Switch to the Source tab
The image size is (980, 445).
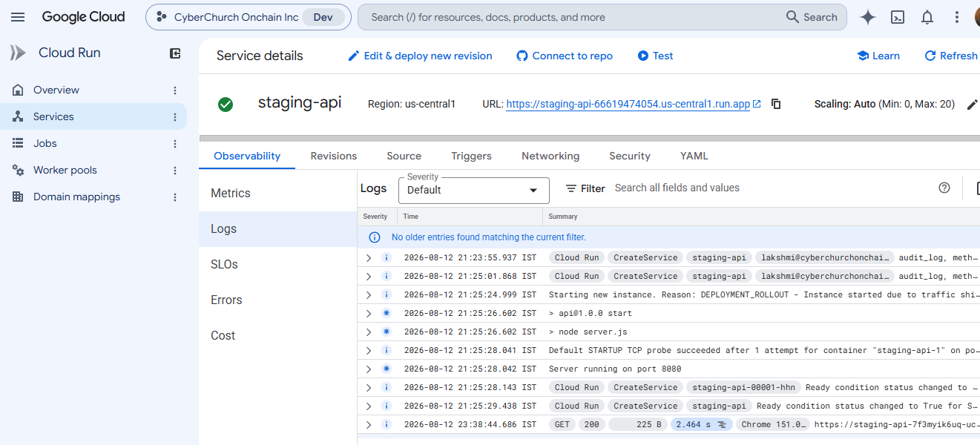pos(404,156)
